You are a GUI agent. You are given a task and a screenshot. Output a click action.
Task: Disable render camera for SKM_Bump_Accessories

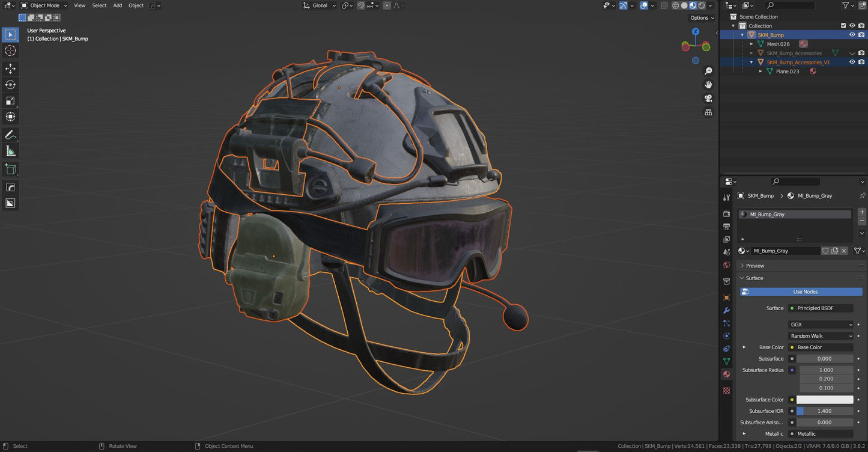pos(861,53)
